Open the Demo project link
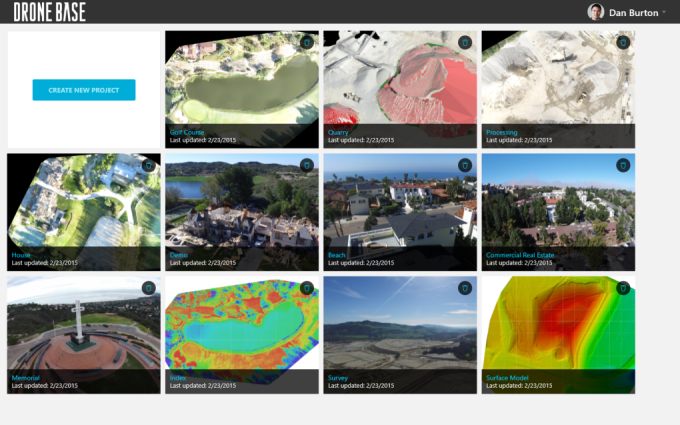Screen dimensions: 680x425 pos(179,255)
